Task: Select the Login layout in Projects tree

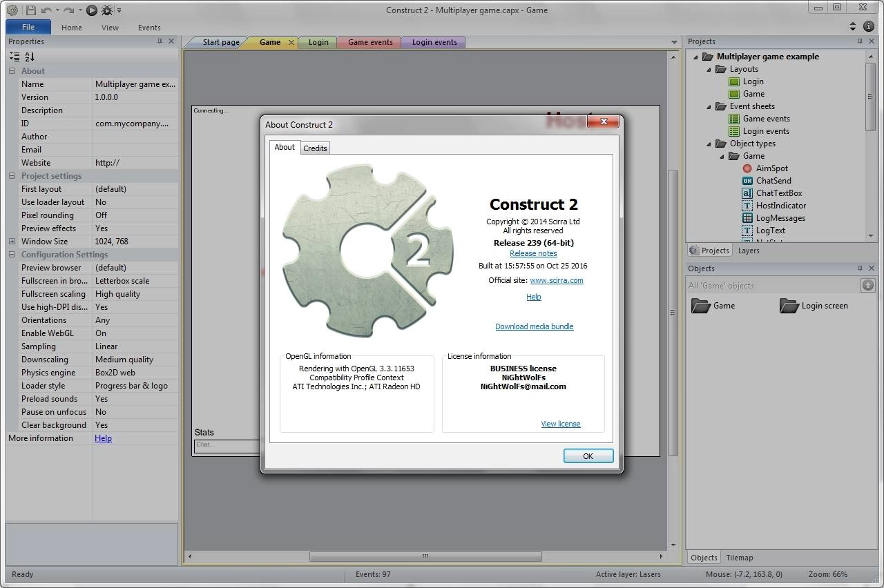Action: [x=753, y=81]
